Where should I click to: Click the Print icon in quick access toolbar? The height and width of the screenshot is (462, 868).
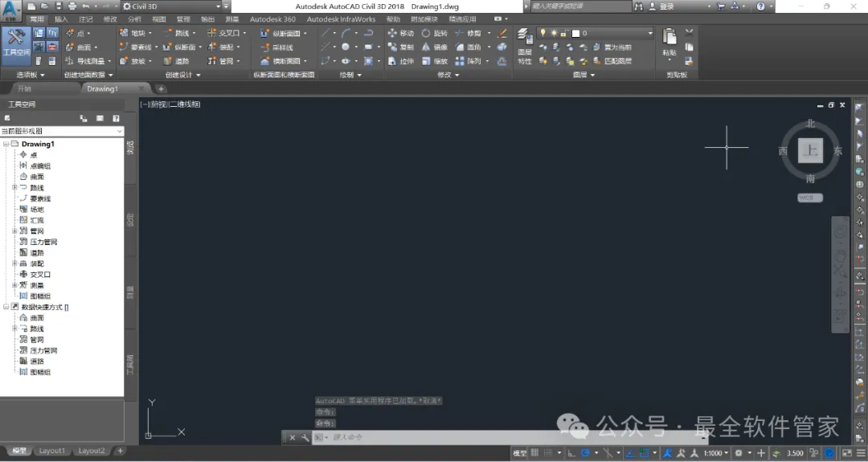point(72,6)
